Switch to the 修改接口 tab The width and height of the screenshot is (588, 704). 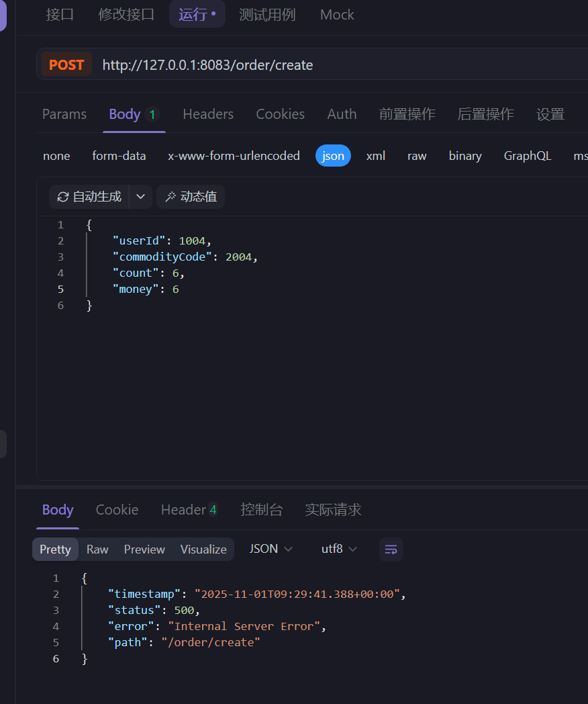coord(126,14)
